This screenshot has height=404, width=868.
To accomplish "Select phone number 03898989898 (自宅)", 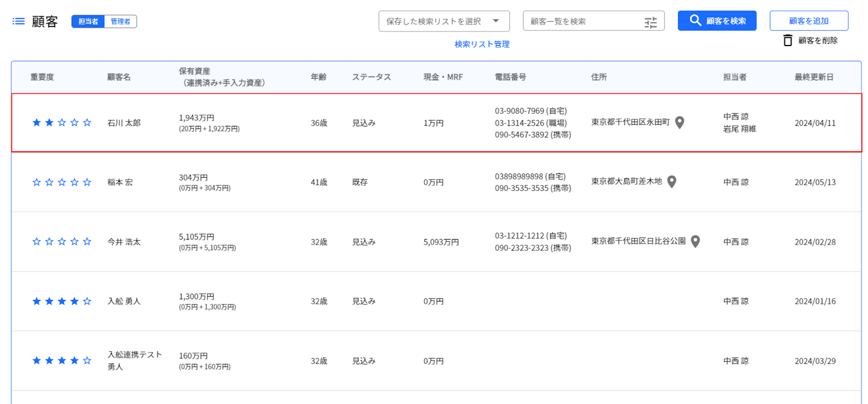I will pyautogui.click(x=530, y=176).
